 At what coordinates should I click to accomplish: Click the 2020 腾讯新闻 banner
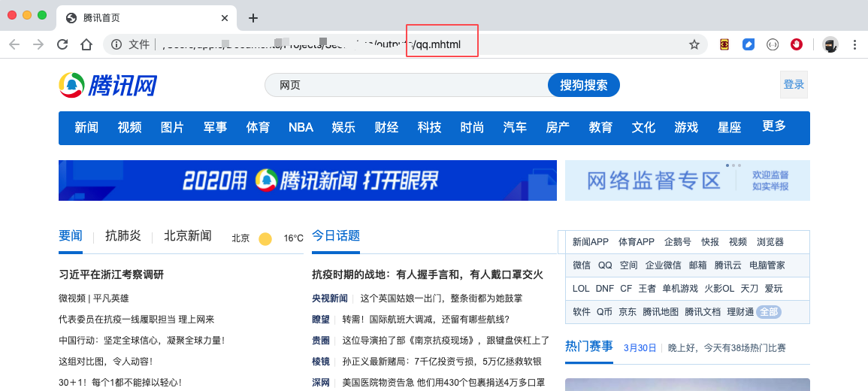(x=308, y=180)
